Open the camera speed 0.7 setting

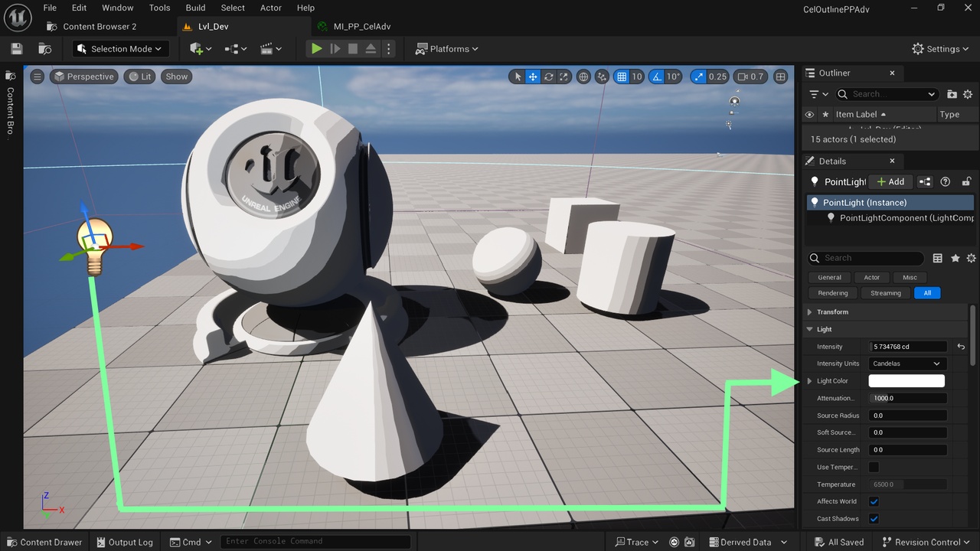[750, 77]
